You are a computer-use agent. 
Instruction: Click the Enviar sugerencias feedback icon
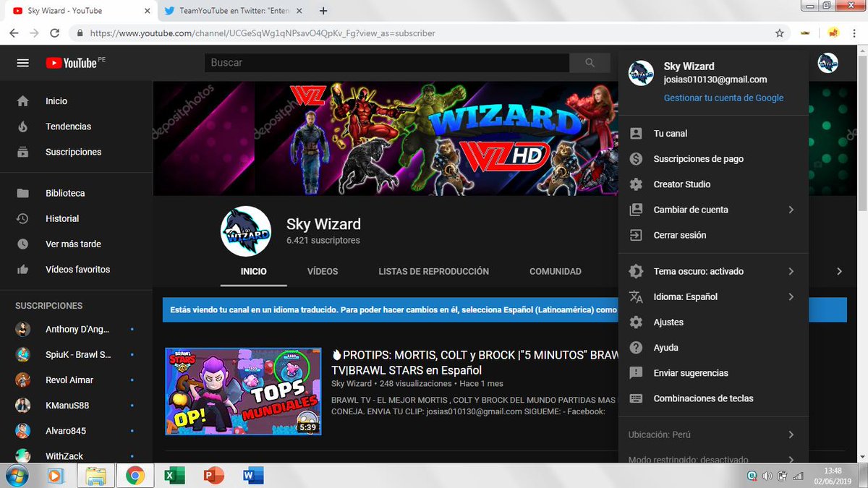[x=636, y=373]
